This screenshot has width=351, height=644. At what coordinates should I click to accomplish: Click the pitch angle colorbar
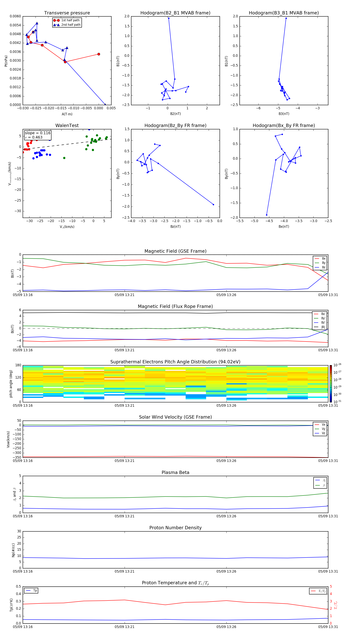331,384
